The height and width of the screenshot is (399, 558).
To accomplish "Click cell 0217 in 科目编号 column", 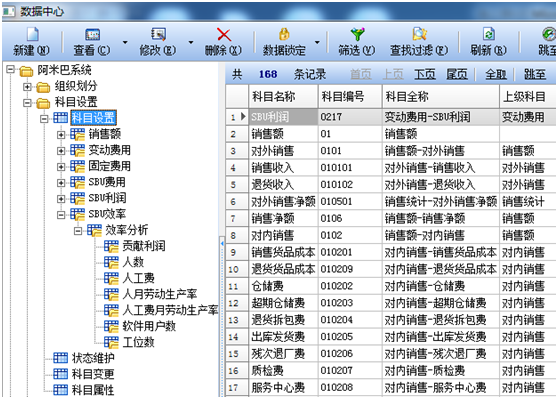I will coord(350,117).
